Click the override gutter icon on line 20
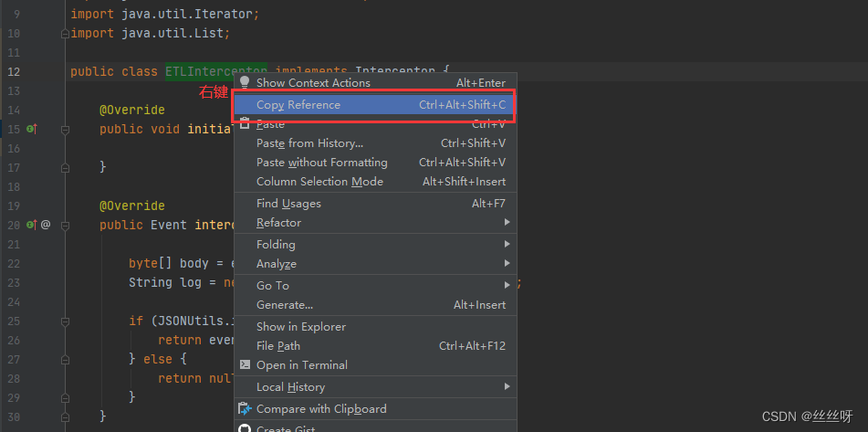Screen dimensions: 868x432 tap(32, 225)
